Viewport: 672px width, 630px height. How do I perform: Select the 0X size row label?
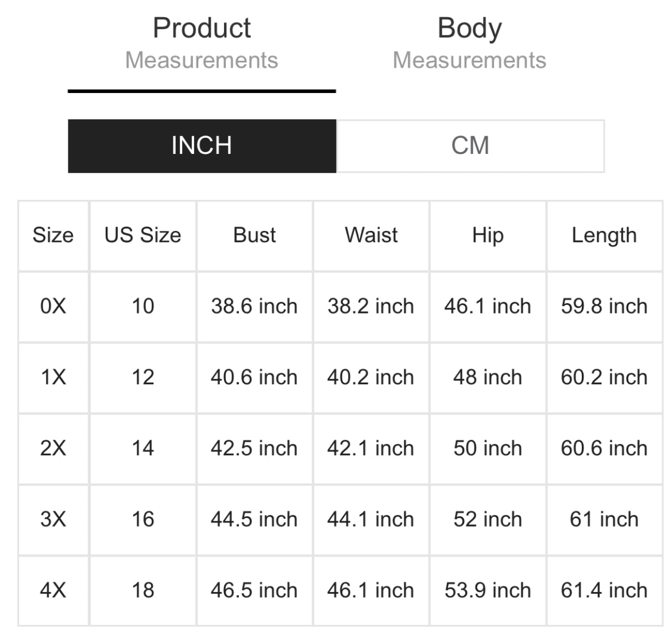point(53,306)
